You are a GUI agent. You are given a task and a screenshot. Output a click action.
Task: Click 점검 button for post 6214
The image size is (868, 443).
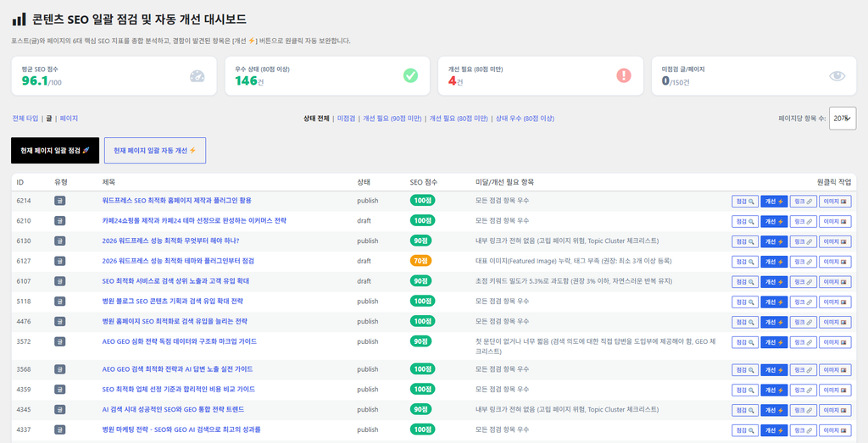pos(745,202)
